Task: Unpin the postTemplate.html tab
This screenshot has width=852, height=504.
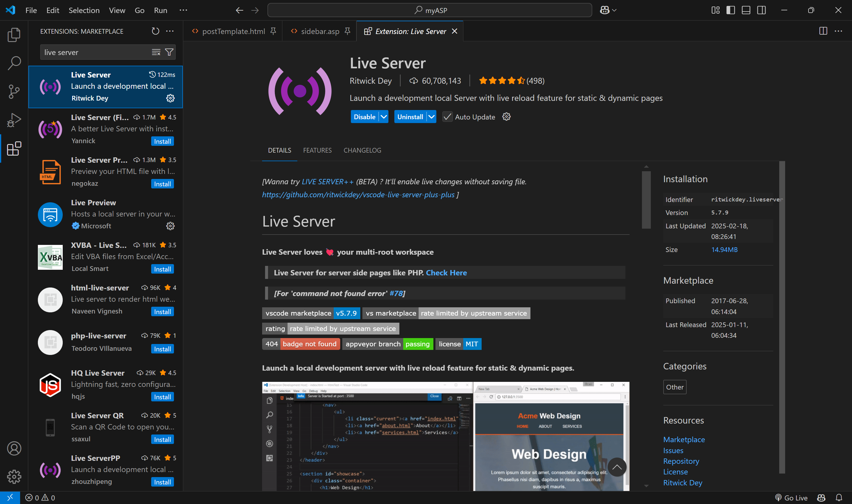Action: coord(273,31)
